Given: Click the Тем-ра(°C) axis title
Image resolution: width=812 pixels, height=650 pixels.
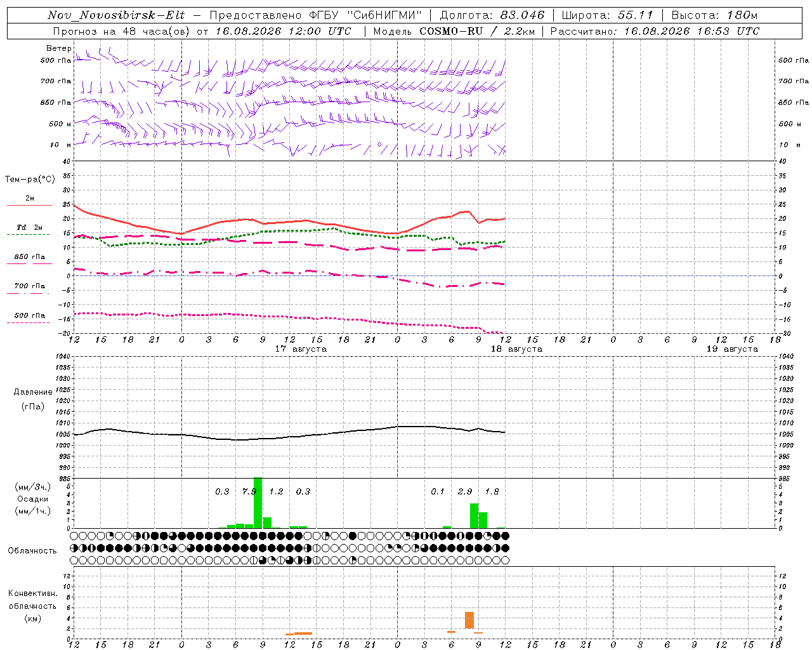Looking at the screenshot, I should pos(30,180).
